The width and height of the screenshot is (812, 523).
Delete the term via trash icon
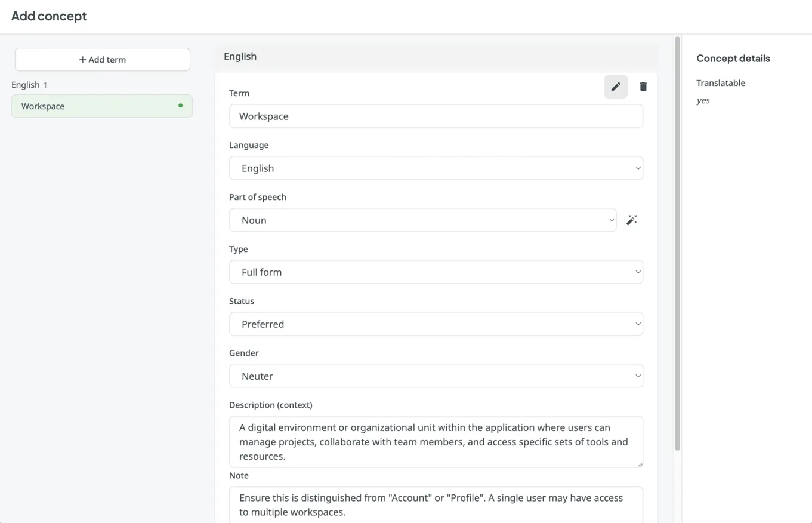point(643,87)
